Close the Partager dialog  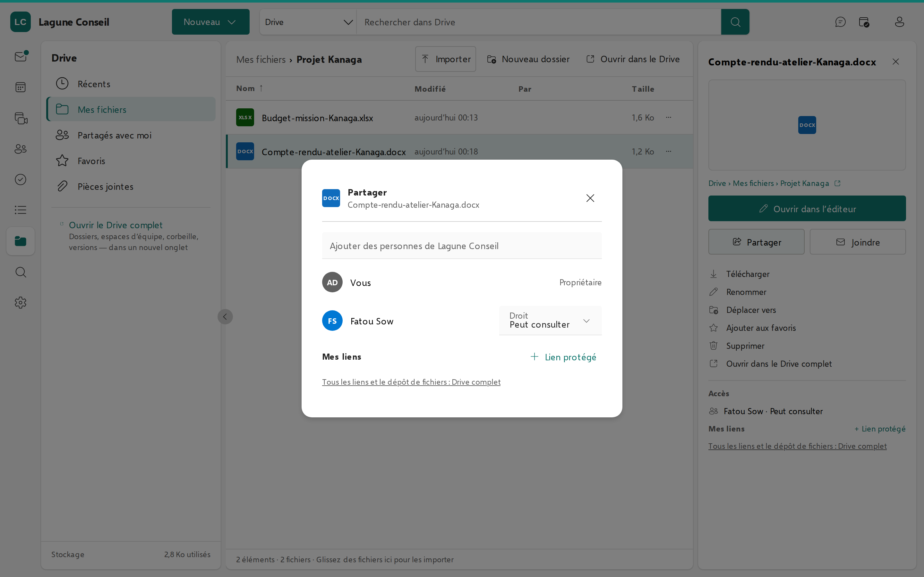tap(590, 198)
